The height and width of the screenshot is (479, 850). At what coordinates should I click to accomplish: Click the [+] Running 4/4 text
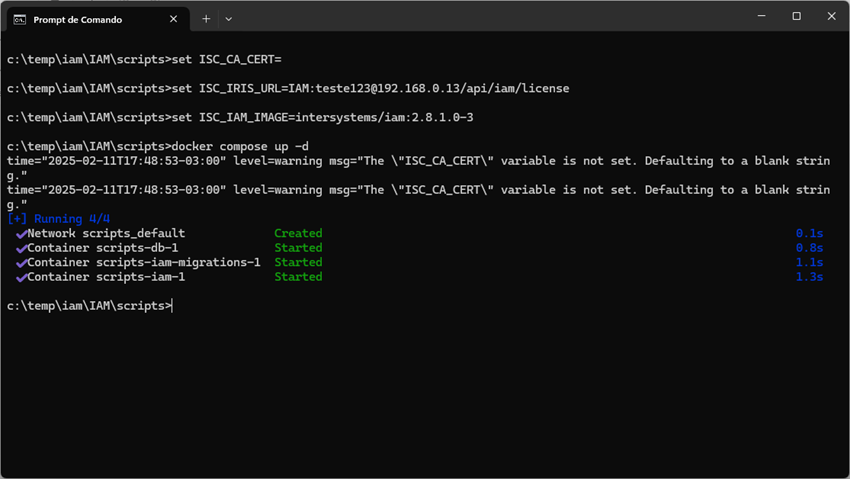[58, 219]
